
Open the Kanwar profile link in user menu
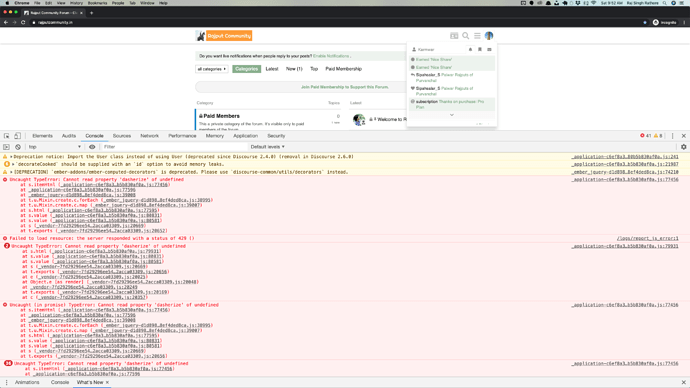423,50
